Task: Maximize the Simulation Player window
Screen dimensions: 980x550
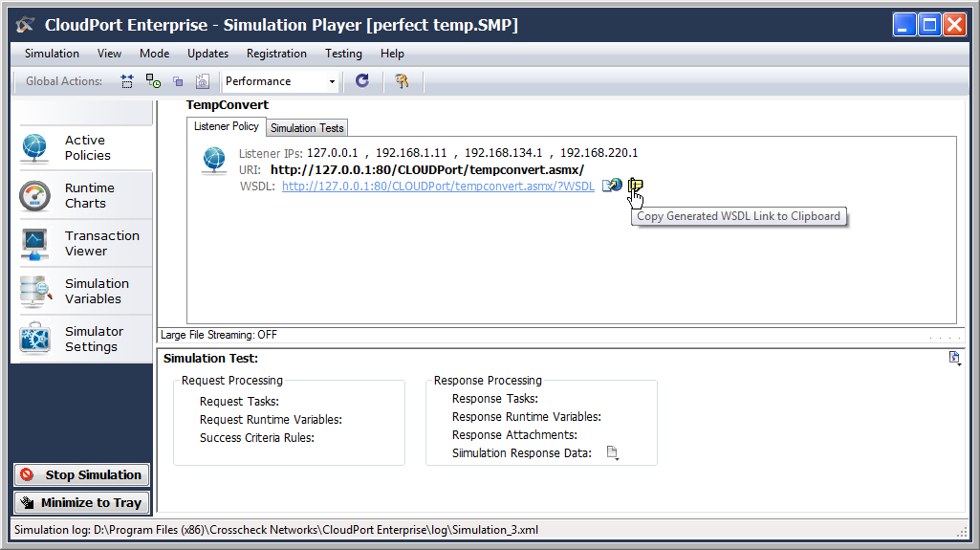Action: tap(929, 25)
